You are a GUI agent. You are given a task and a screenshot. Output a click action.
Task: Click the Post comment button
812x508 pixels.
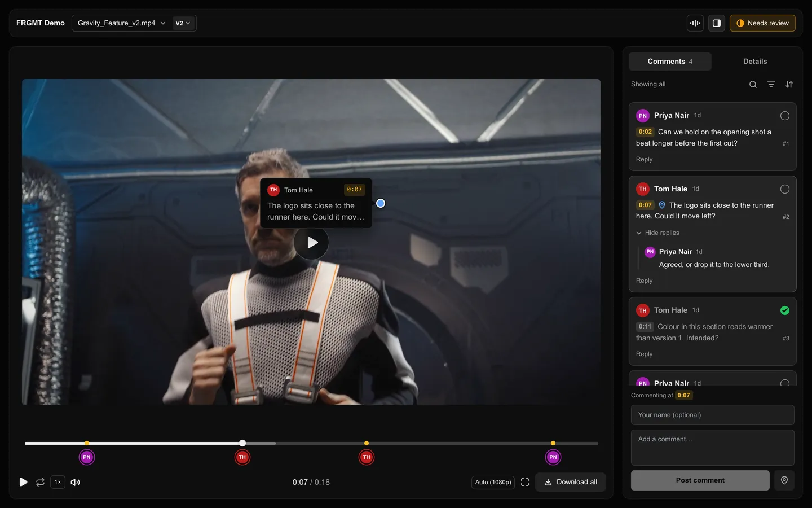coord(700,480)
